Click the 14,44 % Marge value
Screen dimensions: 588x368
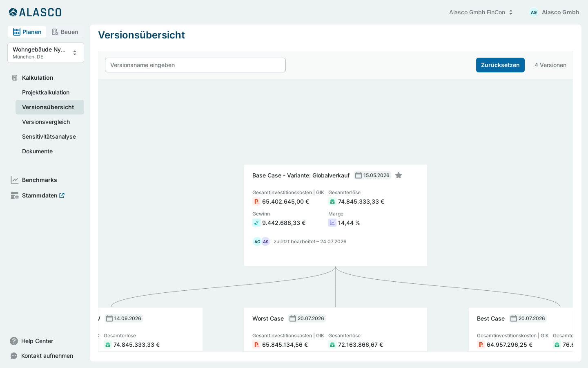349,223
